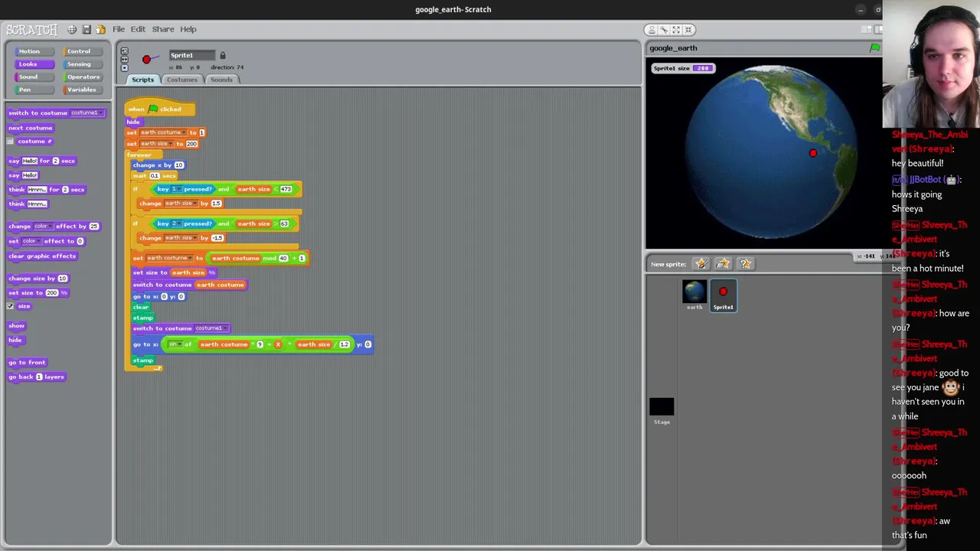
Task: Select the Sprite1 thumbnail
Action: point(724,295)
